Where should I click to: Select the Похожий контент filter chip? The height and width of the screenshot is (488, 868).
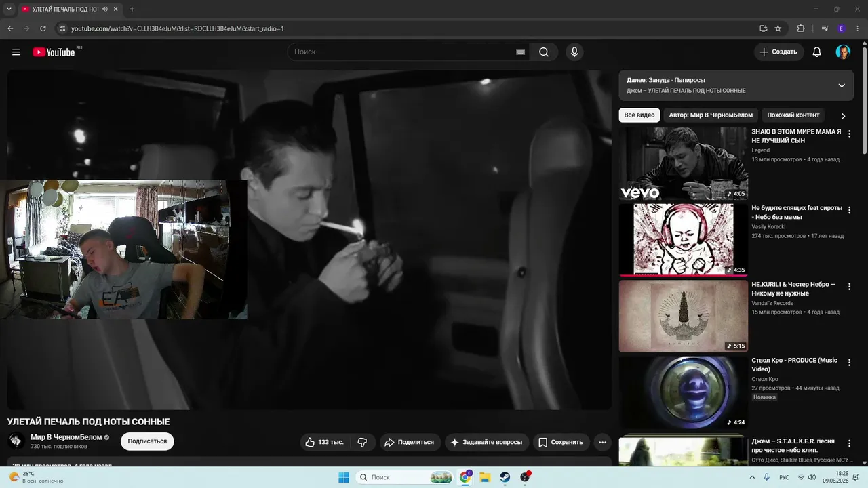[793, 115]
